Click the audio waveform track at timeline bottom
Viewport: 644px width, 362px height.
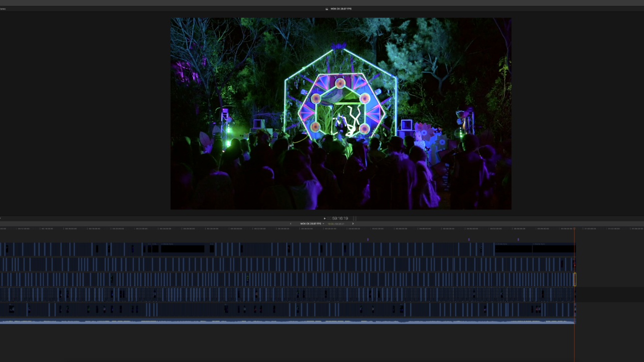(x=287, y=322)
